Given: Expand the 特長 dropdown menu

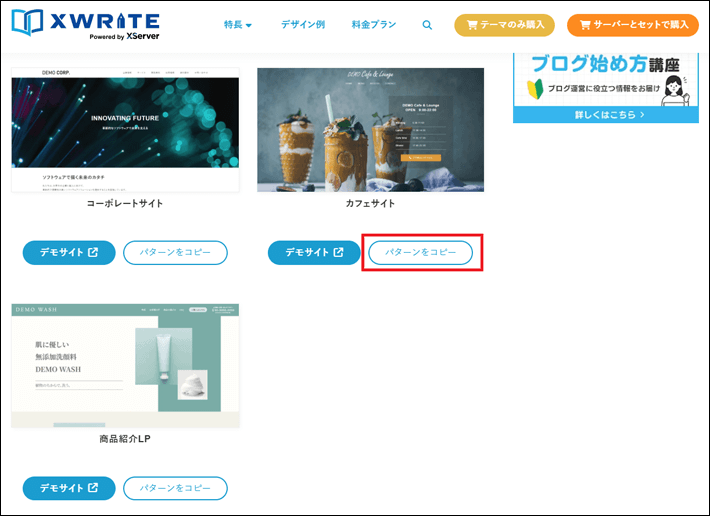Looking at the screenshot, I should (238, 25).
